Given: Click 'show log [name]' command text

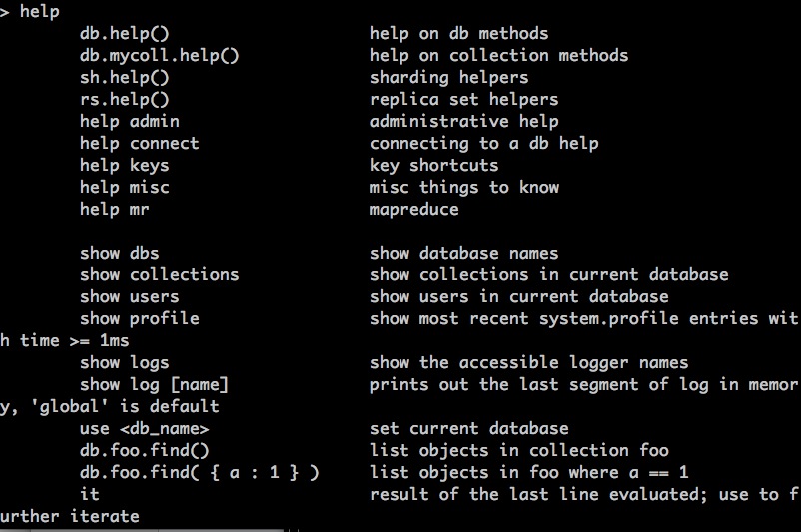Looking at the screenshot, I should (154, 384).
